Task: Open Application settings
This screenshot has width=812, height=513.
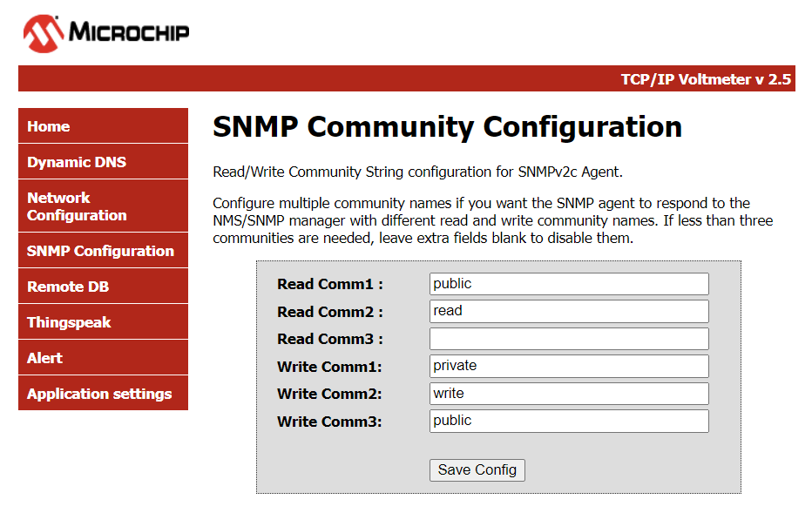Action: [x=103, y=394]
